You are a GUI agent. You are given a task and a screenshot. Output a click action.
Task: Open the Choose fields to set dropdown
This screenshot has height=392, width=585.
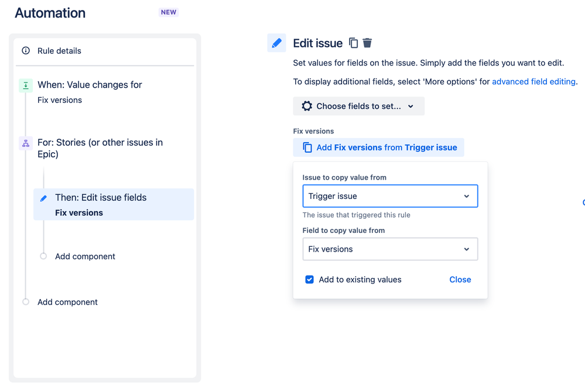click(358, 106)
